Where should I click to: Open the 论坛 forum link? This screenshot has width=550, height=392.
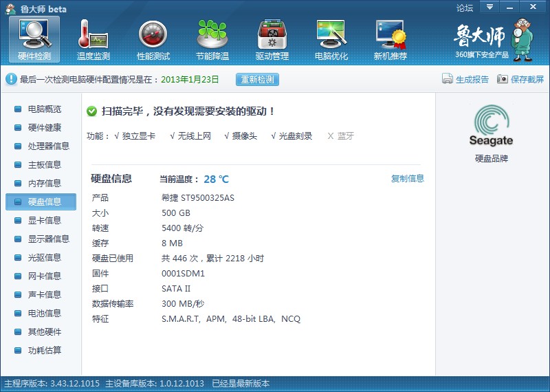click(465, 8)
